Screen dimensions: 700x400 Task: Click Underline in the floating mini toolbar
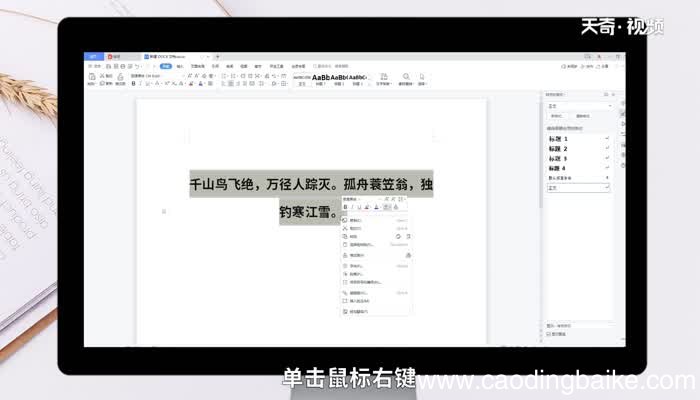(359, 207)
